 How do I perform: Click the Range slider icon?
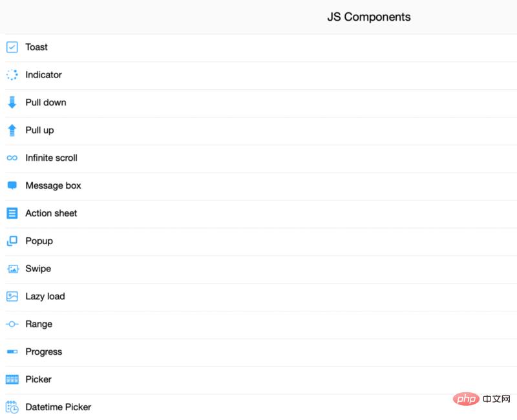tap(12, 324)
